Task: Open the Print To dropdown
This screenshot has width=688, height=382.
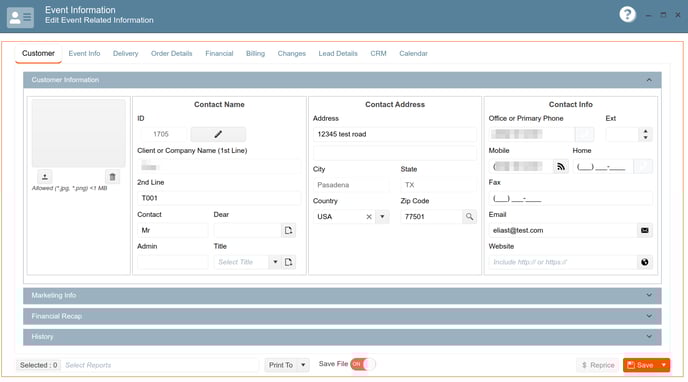Action: click(x=303, y=365)
